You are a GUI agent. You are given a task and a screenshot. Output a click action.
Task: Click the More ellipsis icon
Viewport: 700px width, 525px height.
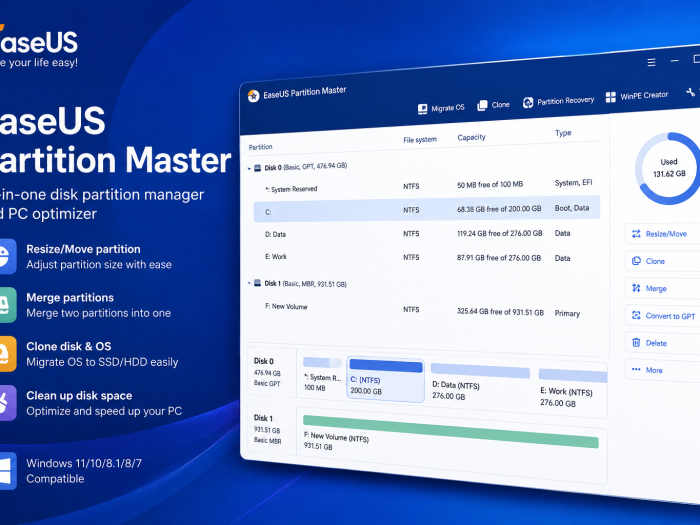tap(636, 369)
